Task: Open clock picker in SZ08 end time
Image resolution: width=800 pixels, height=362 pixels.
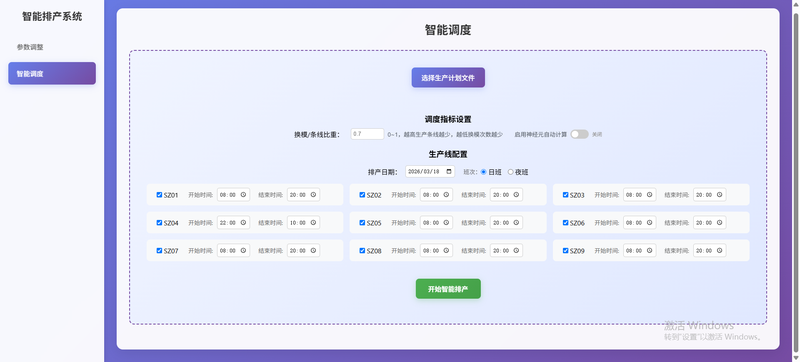Action: point(516,250)
